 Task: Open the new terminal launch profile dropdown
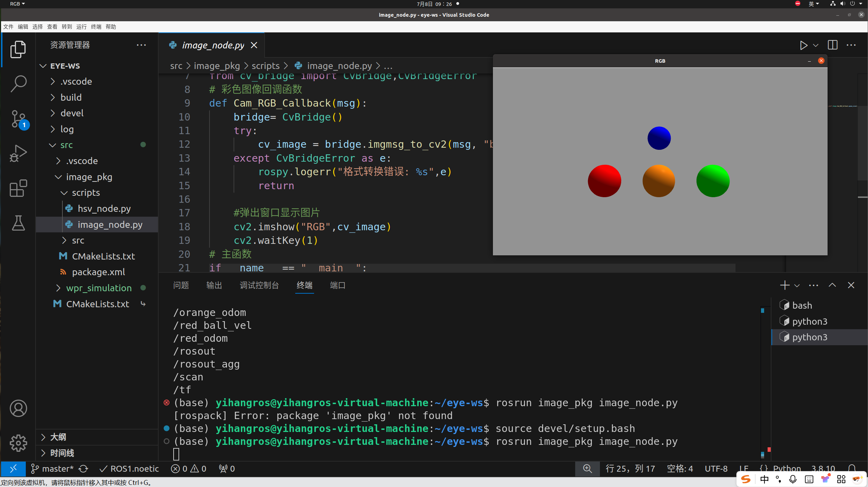[797, 286]
